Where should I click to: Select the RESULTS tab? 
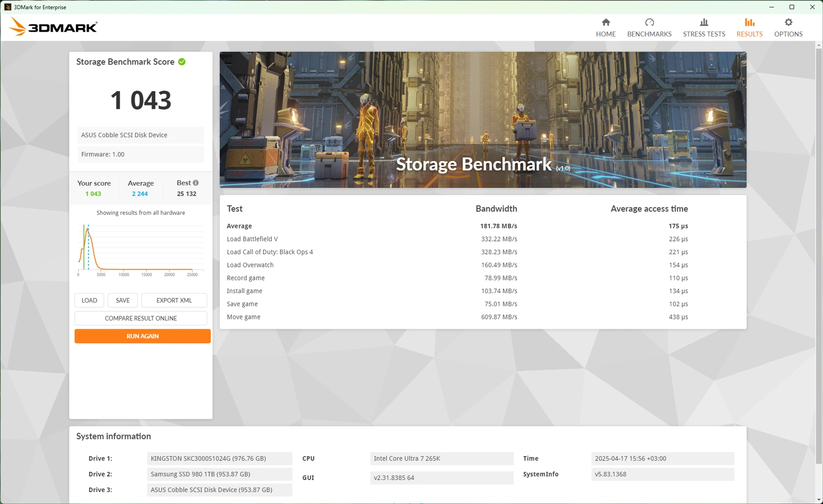tap(749, 28)
